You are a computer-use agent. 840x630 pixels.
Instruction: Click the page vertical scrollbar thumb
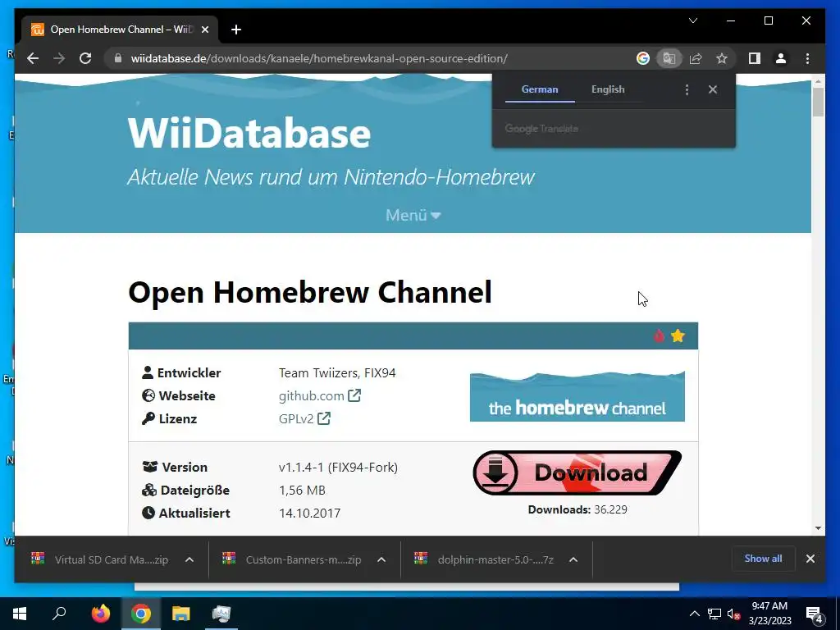[818, 102]
